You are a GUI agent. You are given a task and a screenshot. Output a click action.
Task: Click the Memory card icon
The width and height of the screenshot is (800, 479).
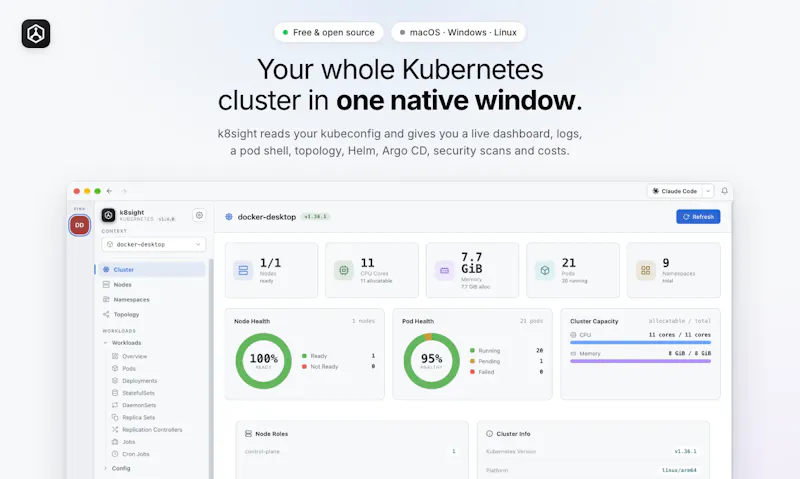444,270
